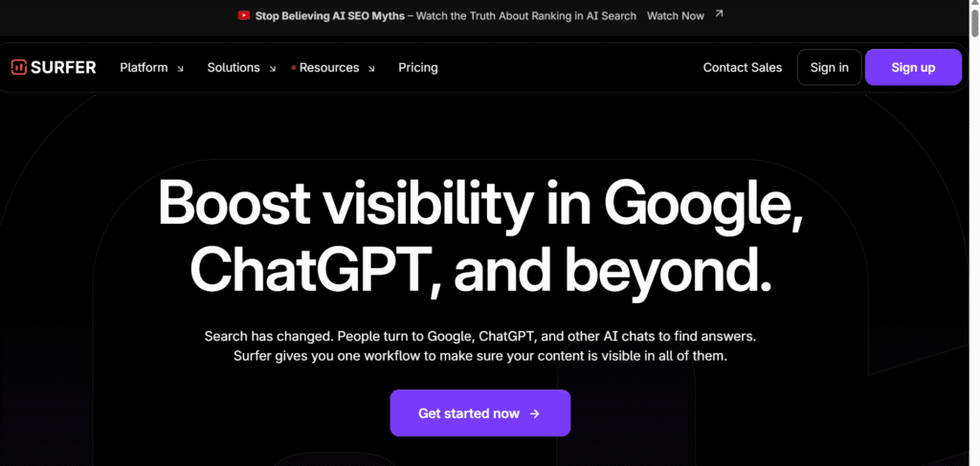Click the arrow inside Get started now button
This screenshot has height=466, width=980.
point(535,413)
